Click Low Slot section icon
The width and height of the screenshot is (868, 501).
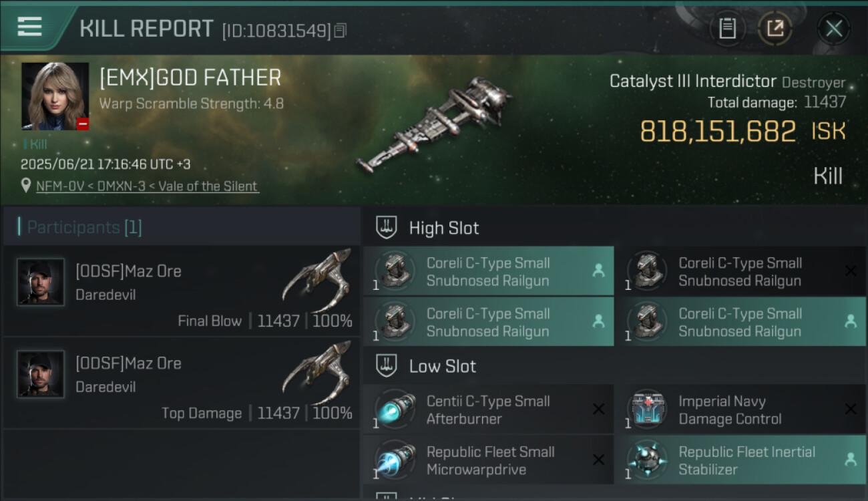click(387, 366)
